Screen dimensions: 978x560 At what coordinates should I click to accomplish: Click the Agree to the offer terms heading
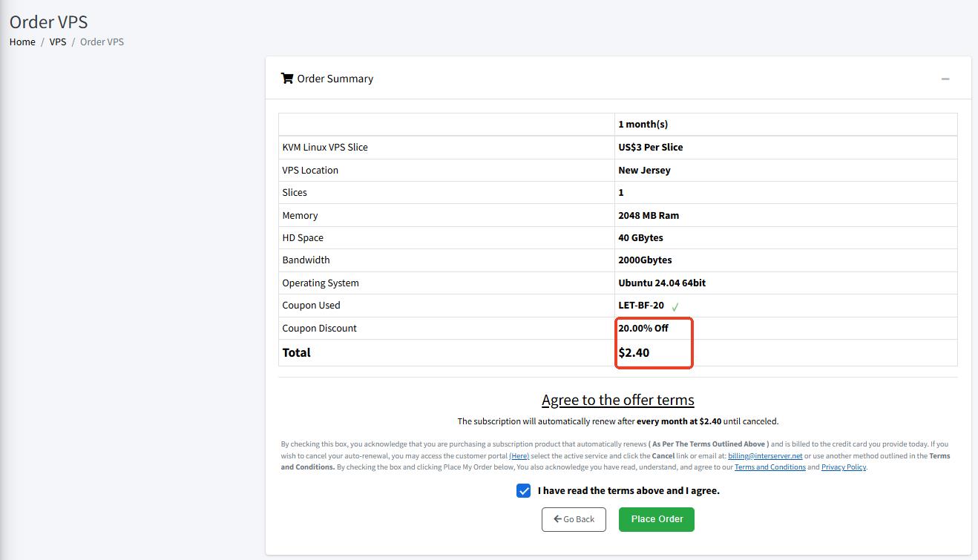[x=617, y=400]
